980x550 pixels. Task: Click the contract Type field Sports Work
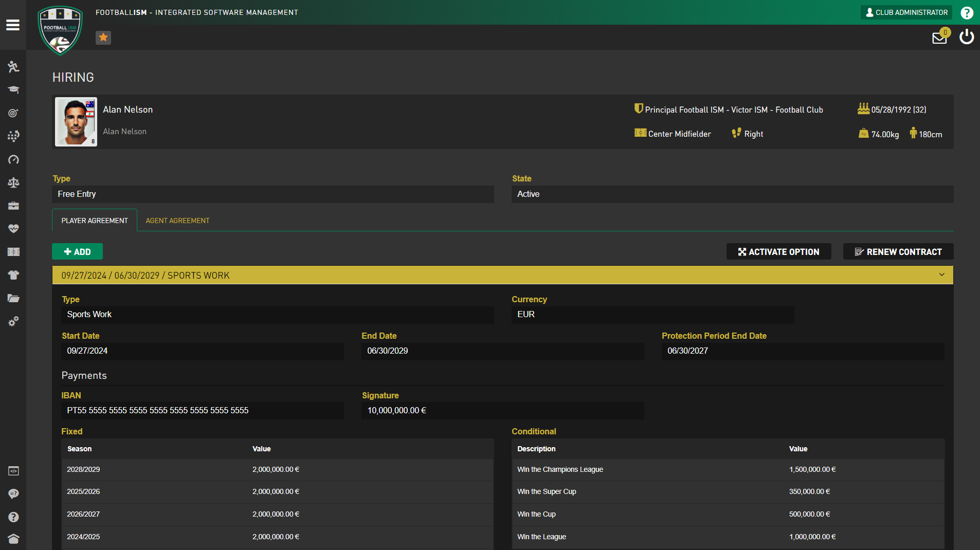pyautogui.click(x=278, y=314)
